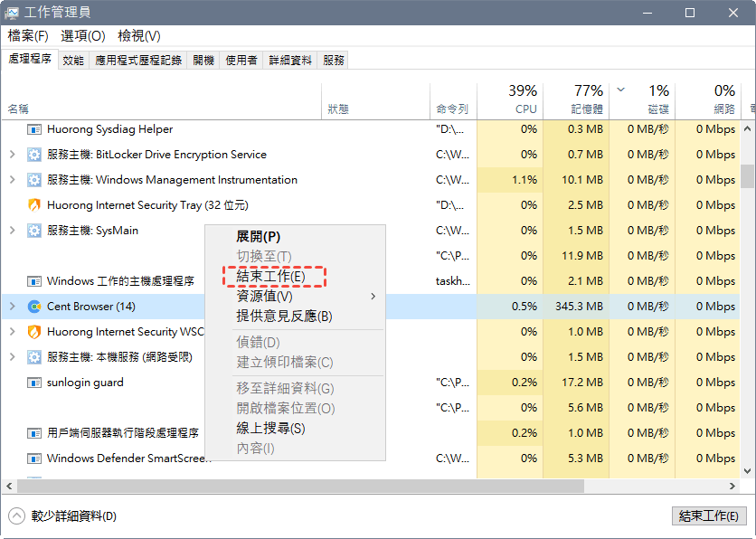Switch to the 開機 tab
Image resolution: width=756 pixels, height=539 pixels.
click(x=203, y=61)
